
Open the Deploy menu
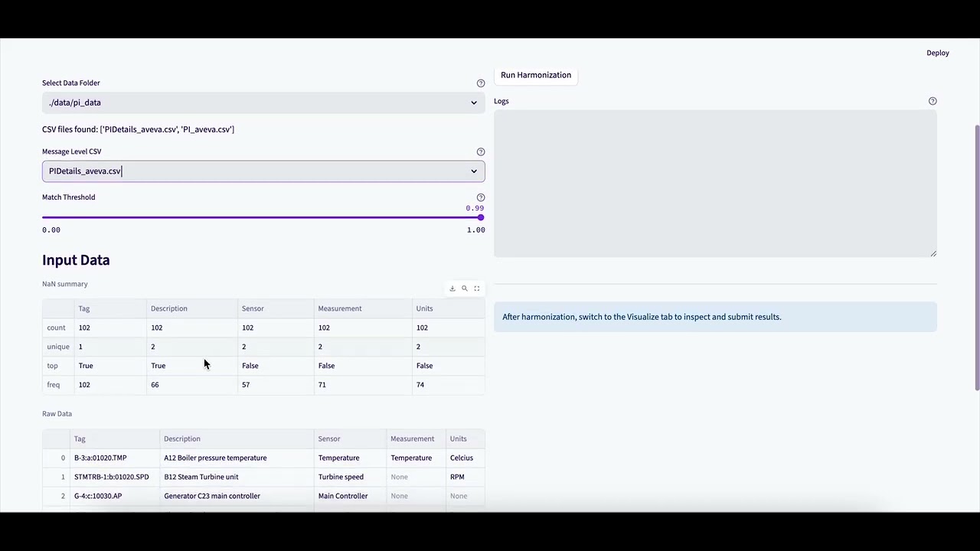(x=938, y=53)
